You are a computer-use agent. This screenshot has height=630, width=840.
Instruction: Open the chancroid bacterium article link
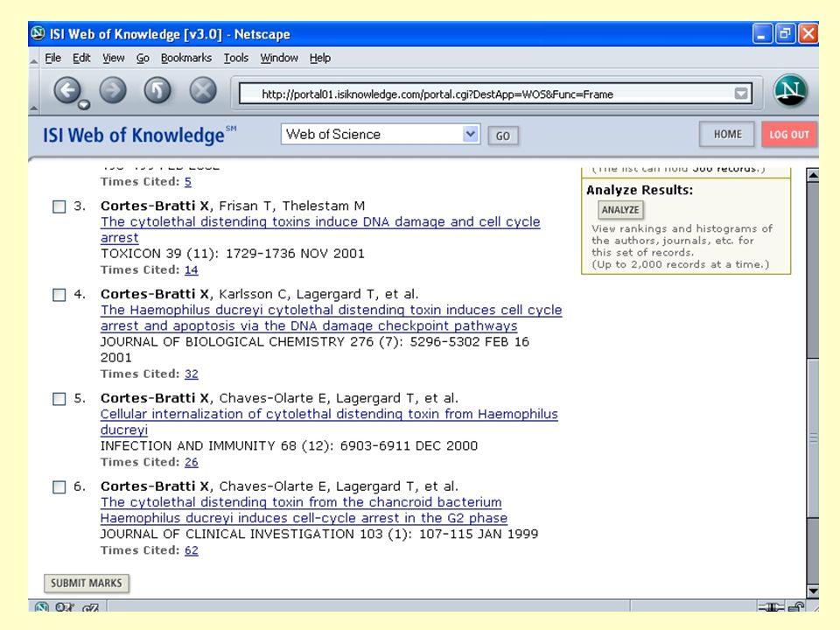(x=304, y=510)
